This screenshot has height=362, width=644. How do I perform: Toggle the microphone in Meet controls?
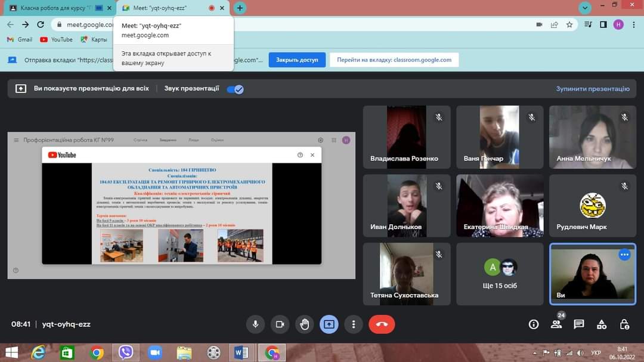tap(255, 324)
